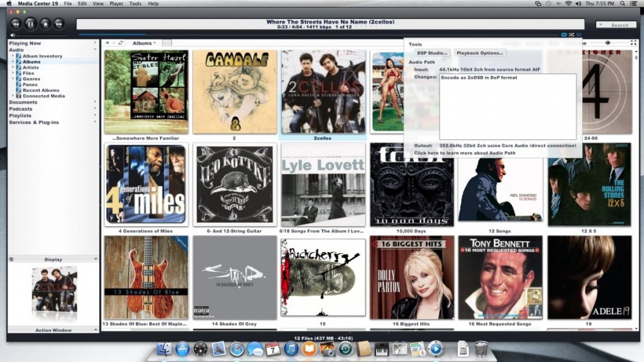Click inside the audio path Changes box
This screenshot has height=362, width=644.
(x=508, y=107)
